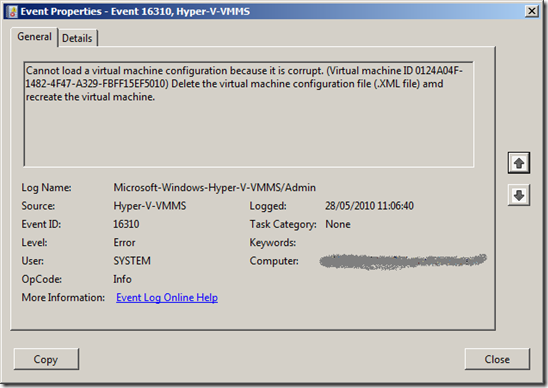
Task: Click the User value SYSTEM
Action: click(132, 261)
